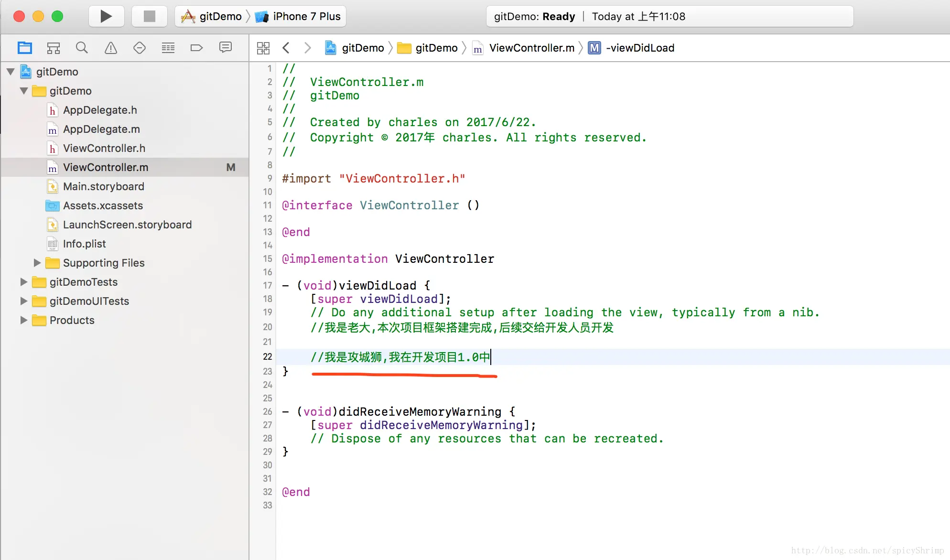
Task: Select Main.storyboard in the navigator
Action: click(103, 186)
